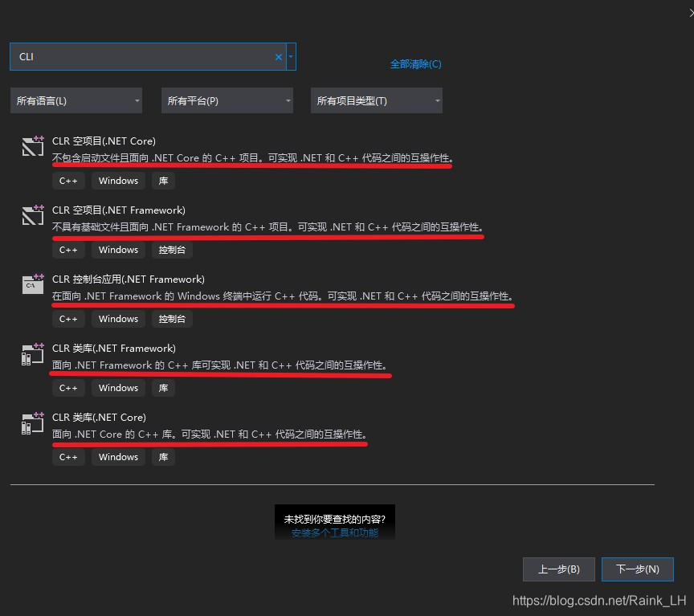The image size is (694, 616).
Task: Click the 未找到你要查找的内容? text
Action: (335, 519)
